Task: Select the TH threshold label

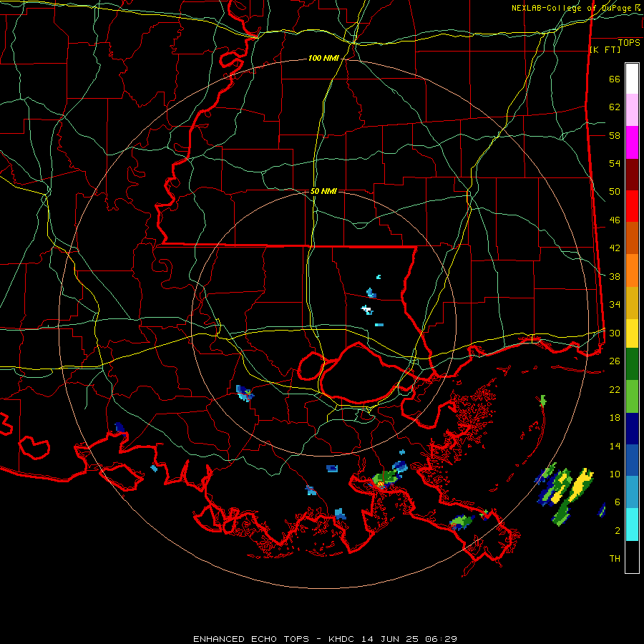Action: click(x=615, y=559)
